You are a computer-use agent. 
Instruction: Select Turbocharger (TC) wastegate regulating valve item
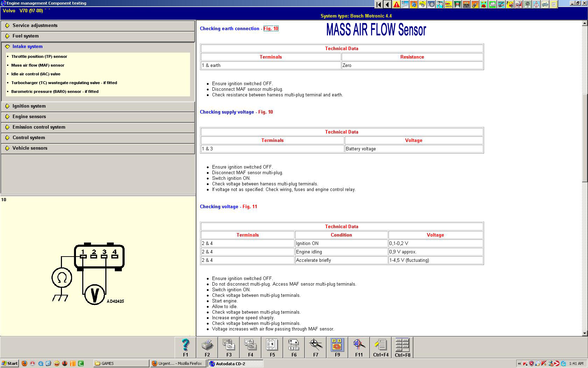pos(64,83)
